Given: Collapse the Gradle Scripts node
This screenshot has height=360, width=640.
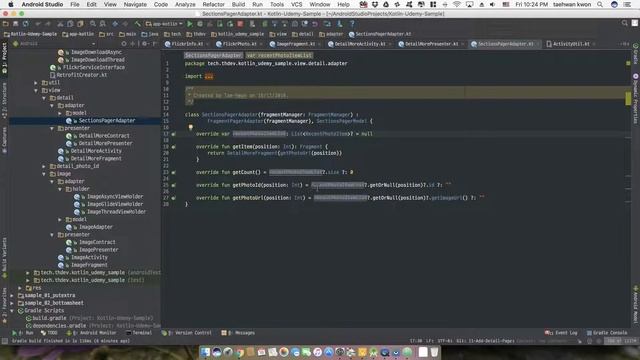Looking at the screenshot, I should pyautogui.click(x=12, y=311).
